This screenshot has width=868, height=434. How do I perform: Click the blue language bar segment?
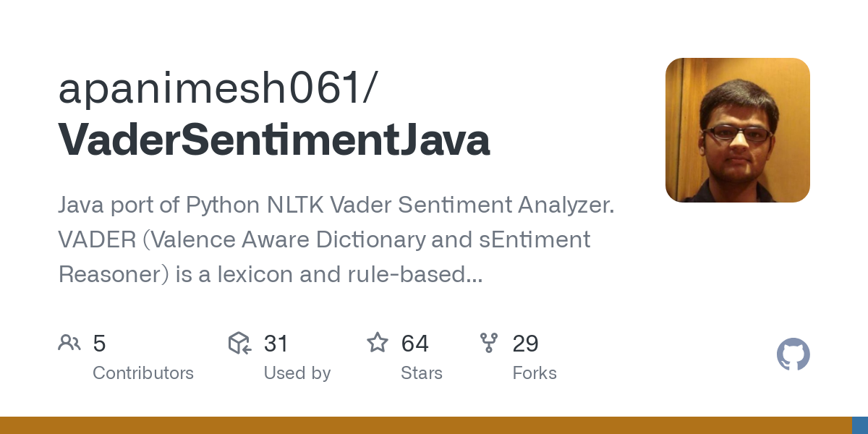click(x=859, y=425)
